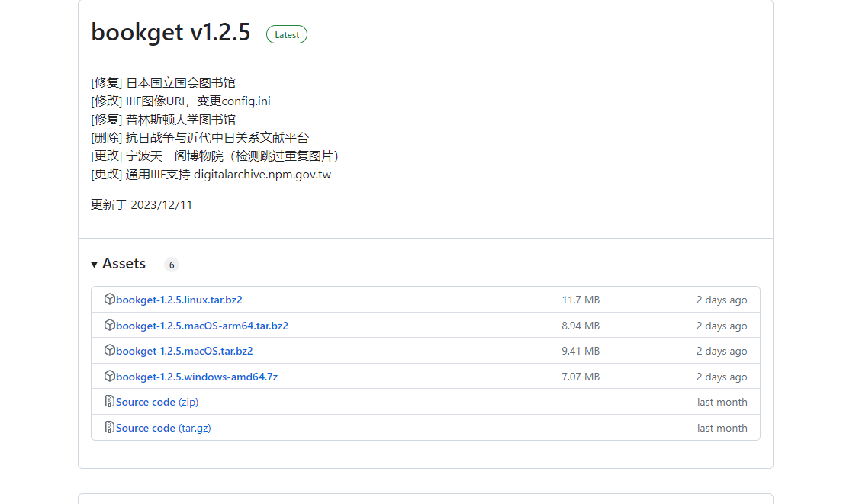Click "last month" timestamp for Source code zip

722,402
